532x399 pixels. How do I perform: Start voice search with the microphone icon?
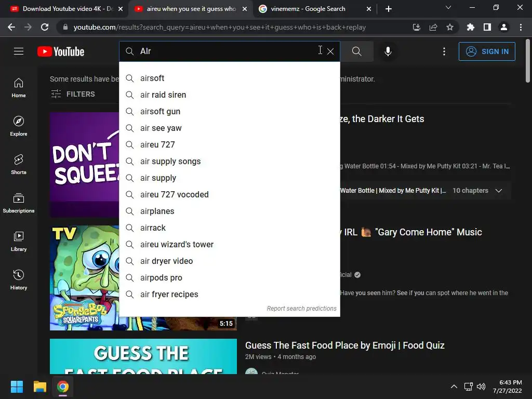[x=388, y=51]
